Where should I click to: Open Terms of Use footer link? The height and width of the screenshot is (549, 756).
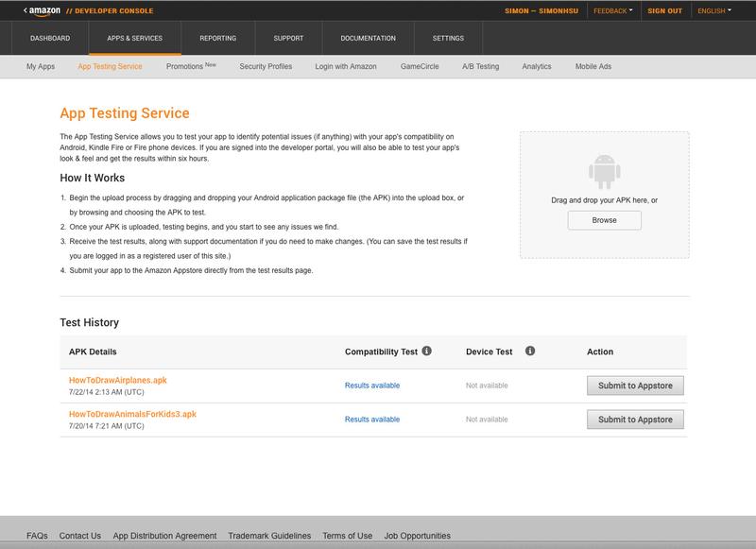point(347,536)
